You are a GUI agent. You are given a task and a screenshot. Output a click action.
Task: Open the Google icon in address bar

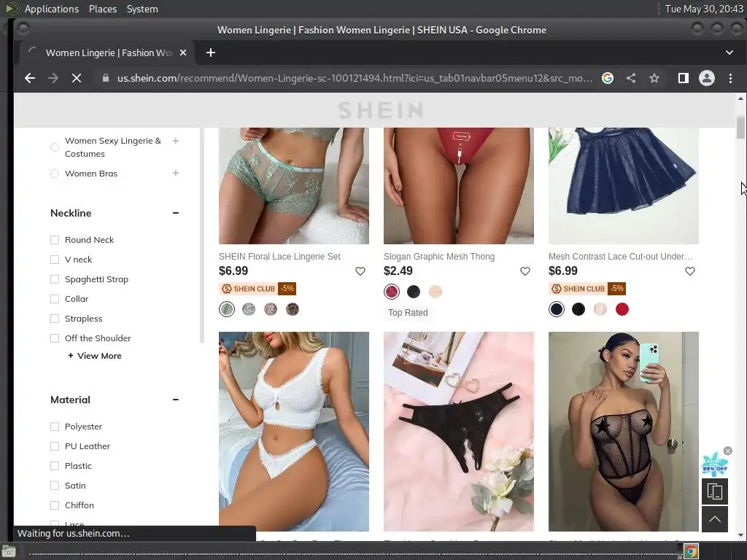[x=608, y=78]
